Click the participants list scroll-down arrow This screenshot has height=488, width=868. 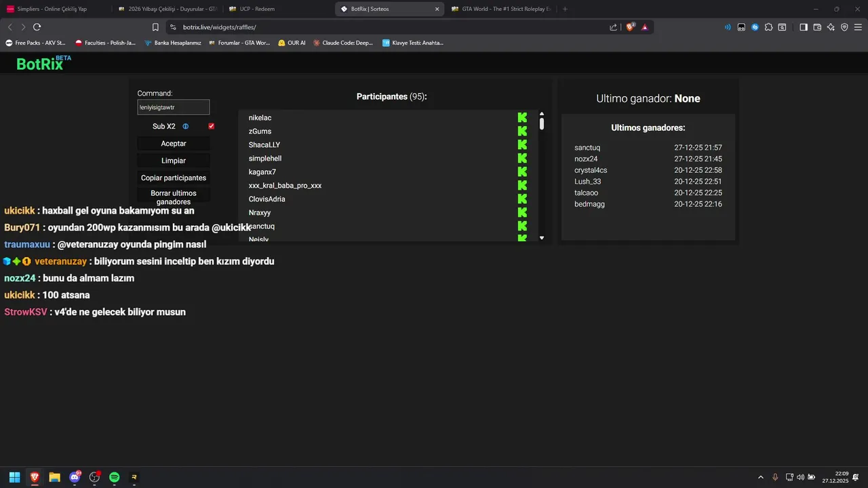542,238
